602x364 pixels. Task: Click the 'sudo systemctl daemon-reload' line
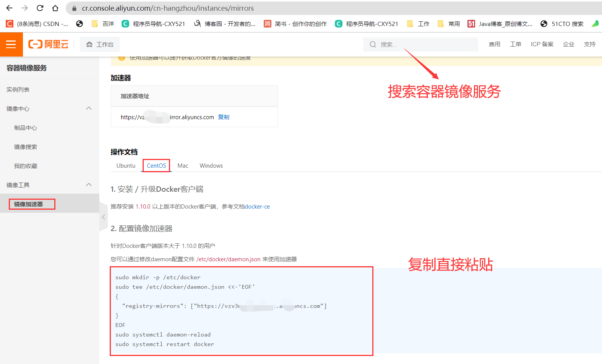163,335
